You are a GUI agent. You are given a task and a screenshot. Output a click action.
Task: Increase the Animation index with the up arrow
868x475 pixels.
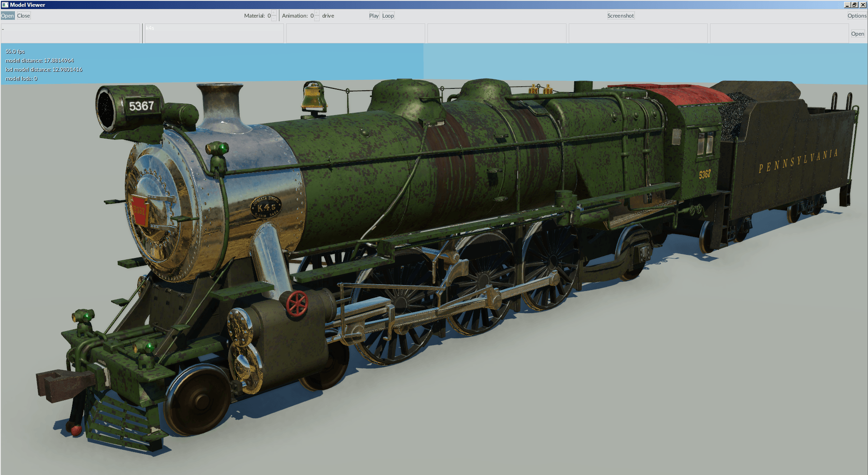click(316, 13)
